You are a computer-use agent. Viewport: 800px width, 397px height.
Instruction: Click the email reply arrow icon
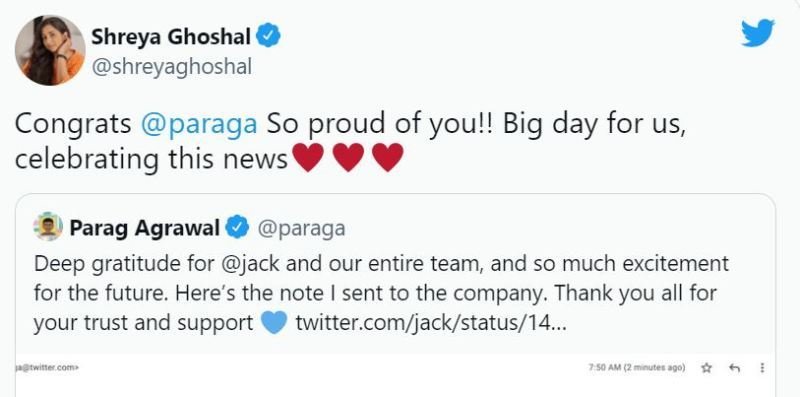click(x=735, y=367)
